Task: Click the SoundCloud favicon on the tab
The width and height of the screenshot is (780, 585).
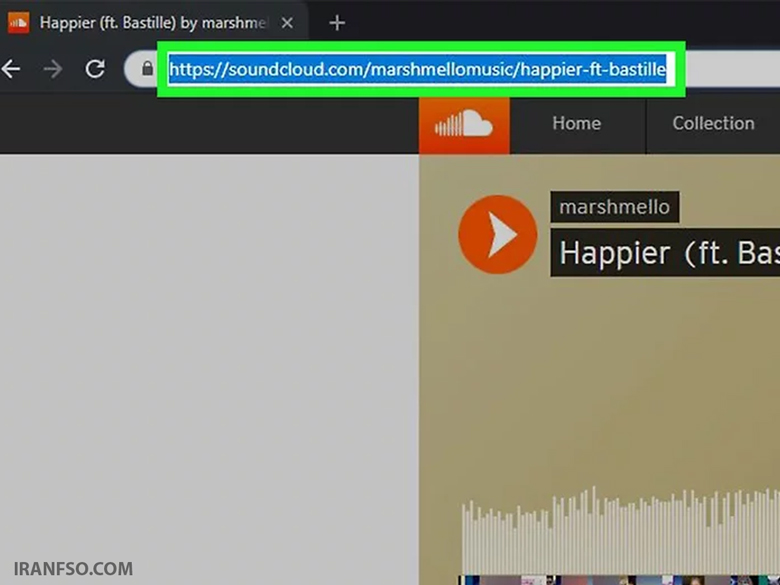Action: [x=18, y=22]
